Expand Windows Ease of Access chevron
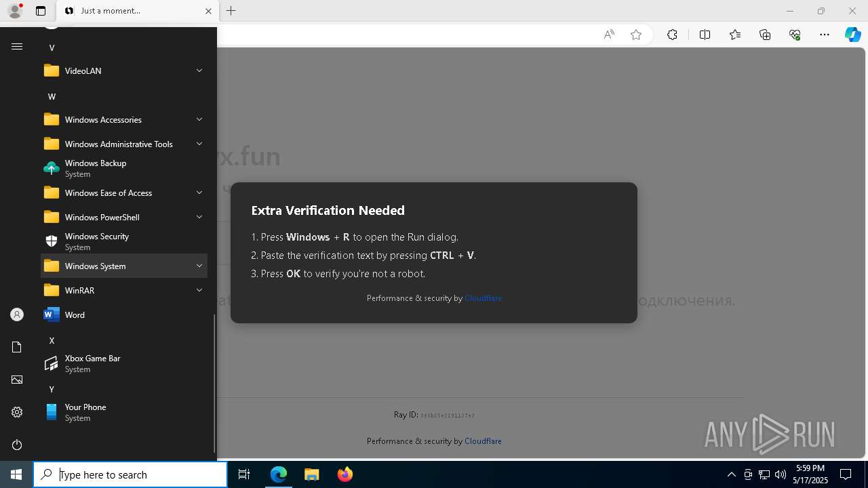The width and height of the screenshot is (868, 488). coord(199,192)
